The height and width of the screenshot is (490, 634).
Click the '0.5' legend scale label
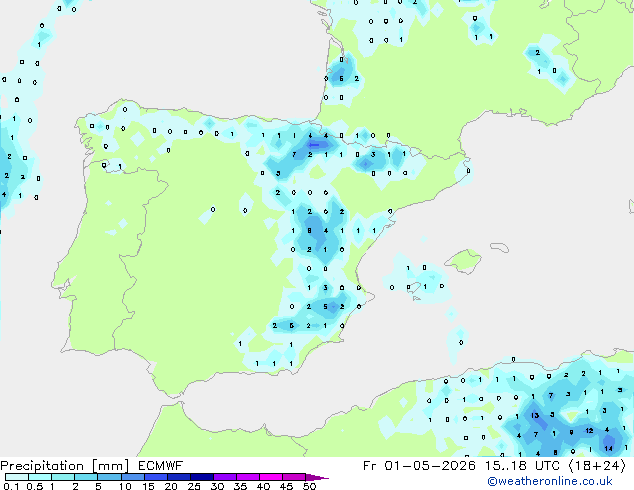[35, 486]
